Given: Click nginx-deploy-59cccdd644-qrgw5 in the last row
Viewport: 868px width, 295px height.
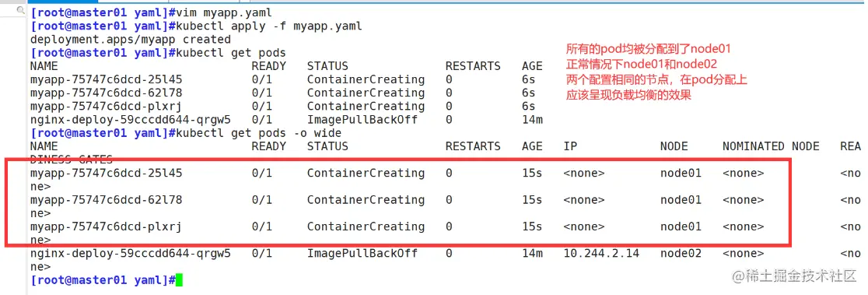Looking at the screenshot, I should 131,253.
